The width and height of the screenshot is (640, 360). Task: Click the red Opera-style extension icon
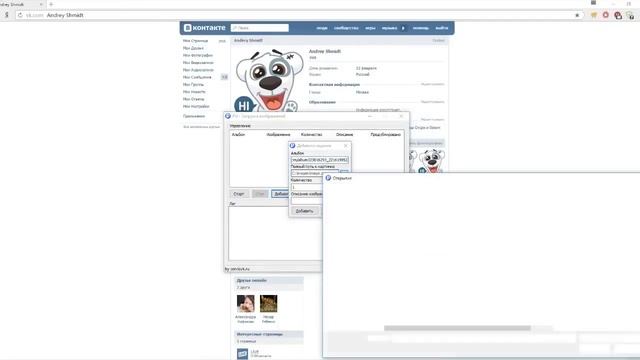click(606, 15)
